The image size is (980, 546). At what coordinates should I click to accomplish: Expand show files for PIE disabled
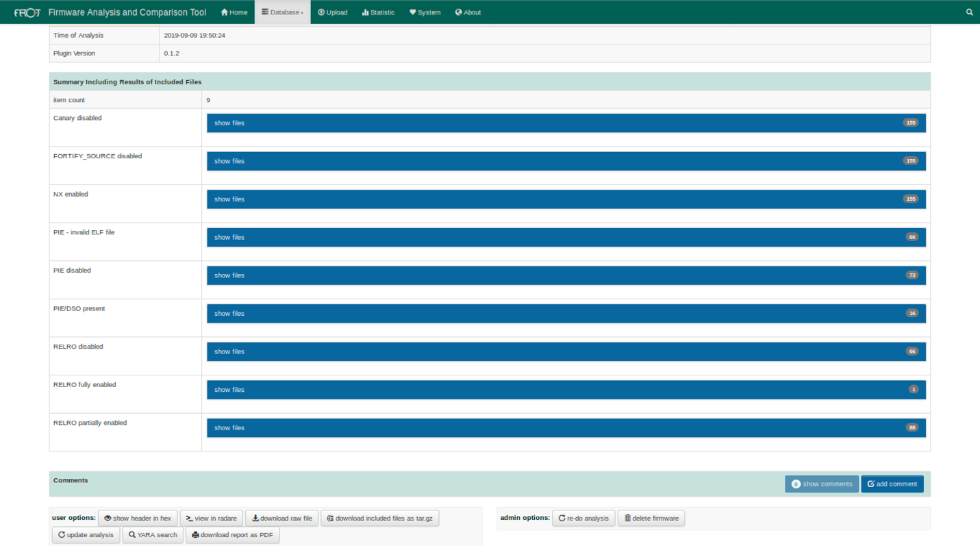(566, 275)
